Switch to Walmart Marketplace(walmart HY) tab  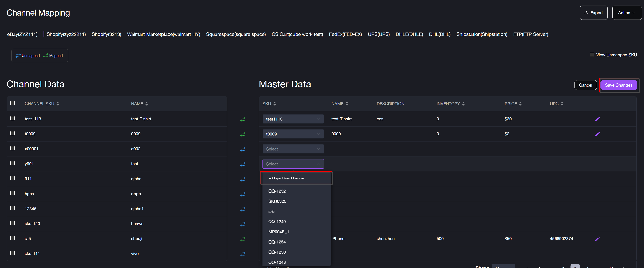(164, 34)
